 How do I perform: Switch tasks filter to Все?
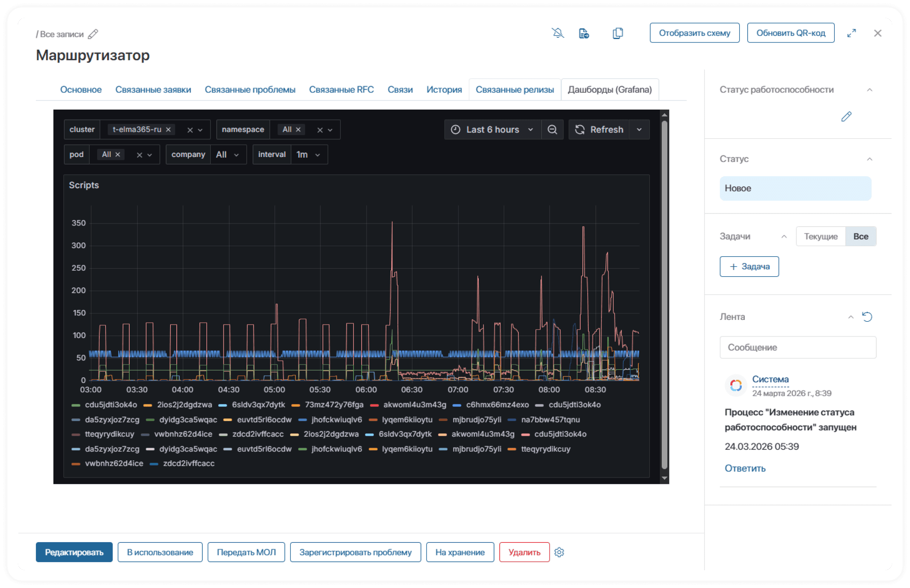(861, 236)
